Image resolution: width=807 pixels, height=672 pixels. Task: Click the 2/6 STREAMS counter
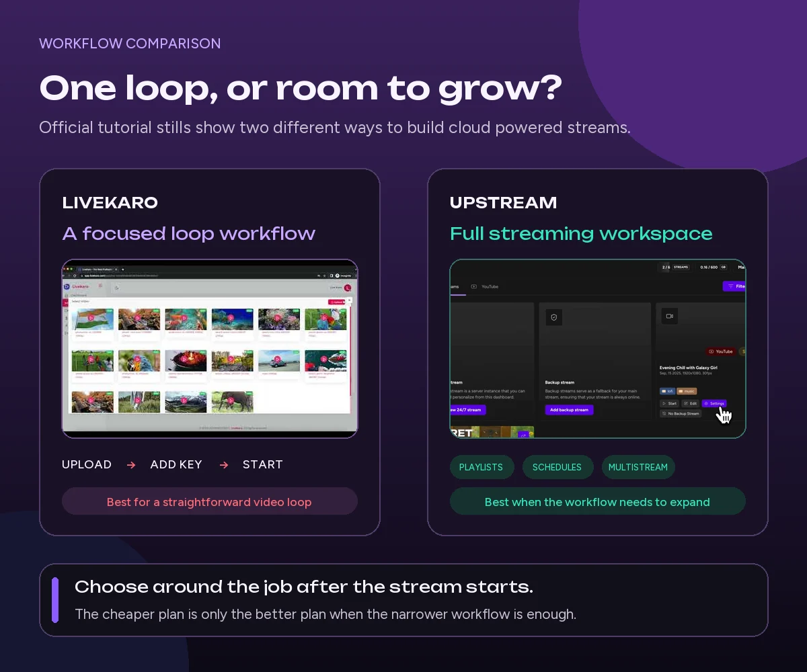[676, 267]
